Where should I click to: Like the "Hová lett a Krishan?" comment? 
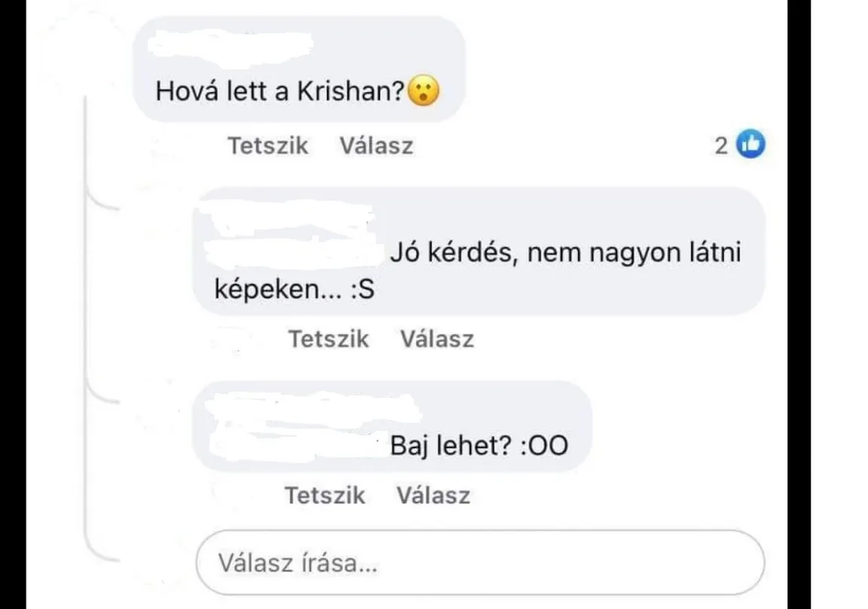tap(268, 145)
